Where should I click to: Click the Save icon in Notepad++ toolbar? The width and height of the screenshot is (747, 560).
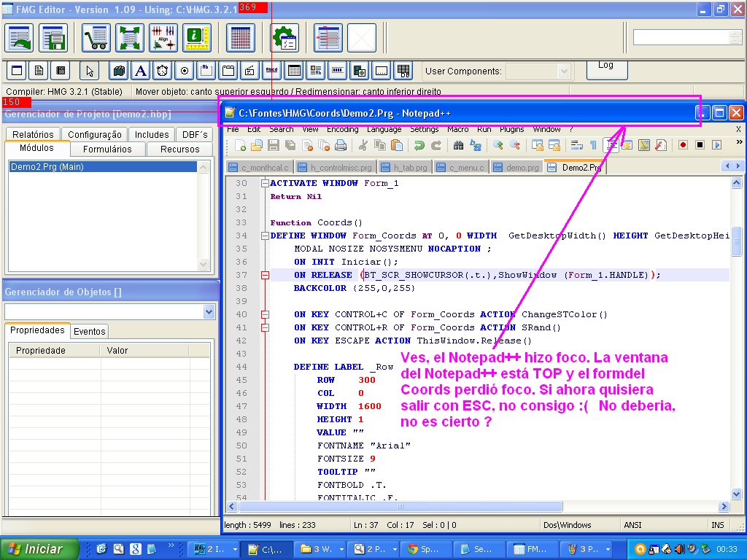274,145
